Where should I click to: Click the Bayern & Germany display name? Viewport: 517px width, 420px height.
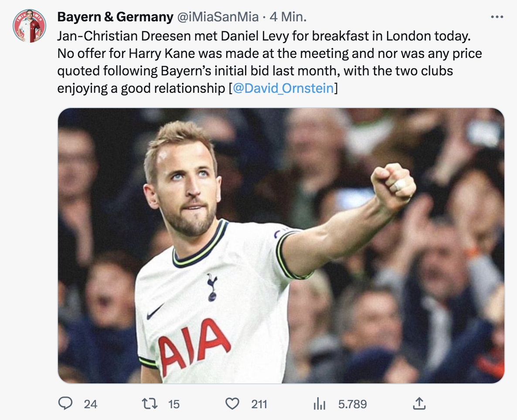pos(115,17)
